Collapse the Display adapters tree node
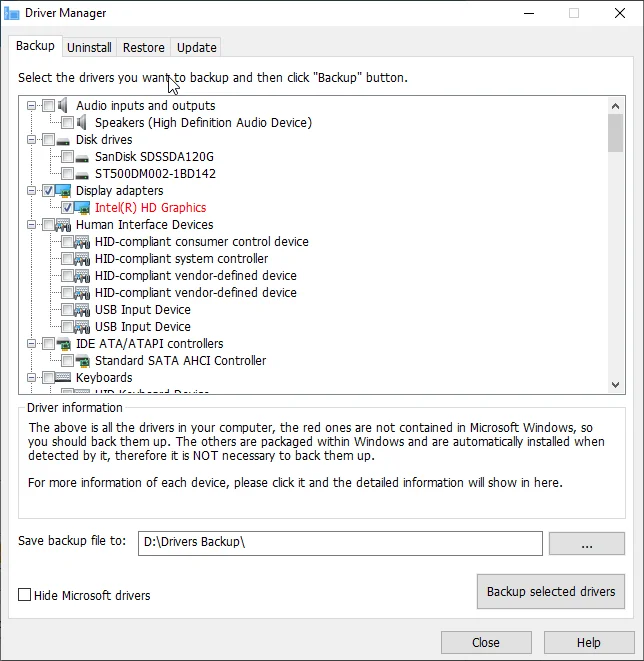The image size is (644, 661). tap(32, 191)
